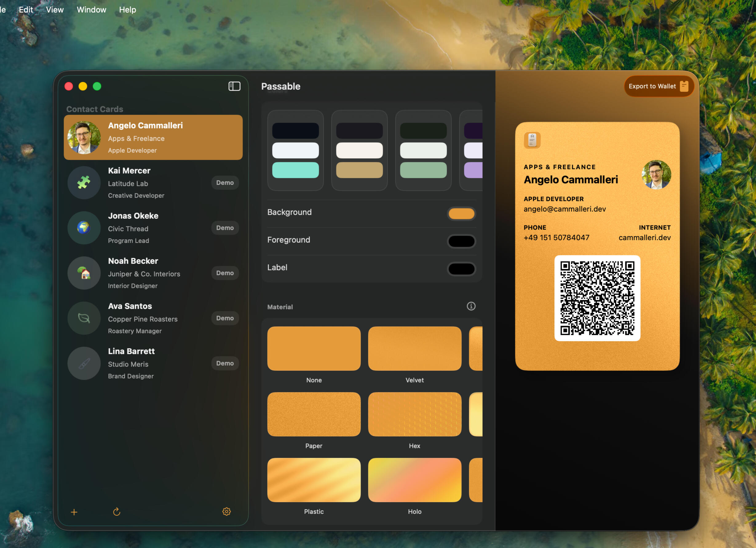Viewport: 756px width, 548px height.
Task: Select the teal accent color theme
Action: 295,150
